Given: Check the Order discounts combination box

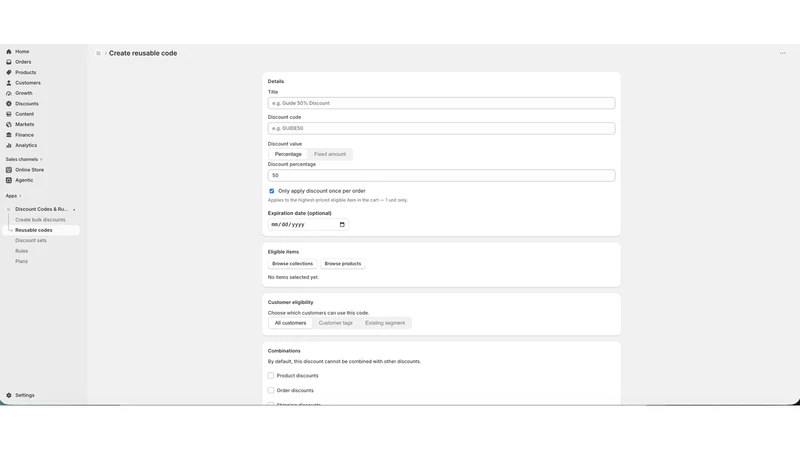Looking at the screenshot, I should 271,390.
